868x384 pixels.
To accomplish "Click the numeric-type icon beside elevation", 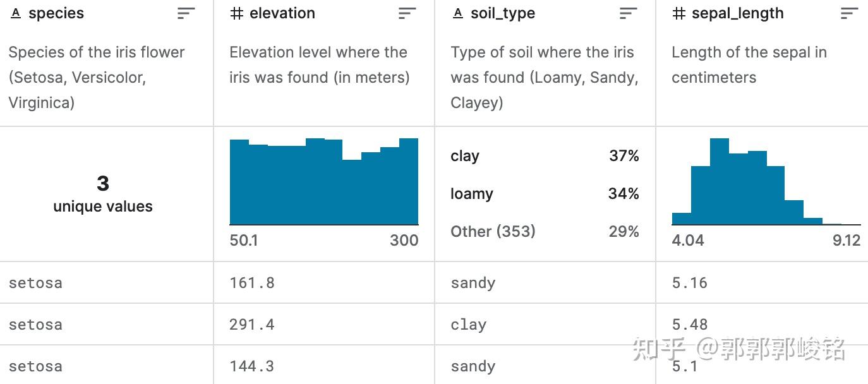I will point(237,13).
